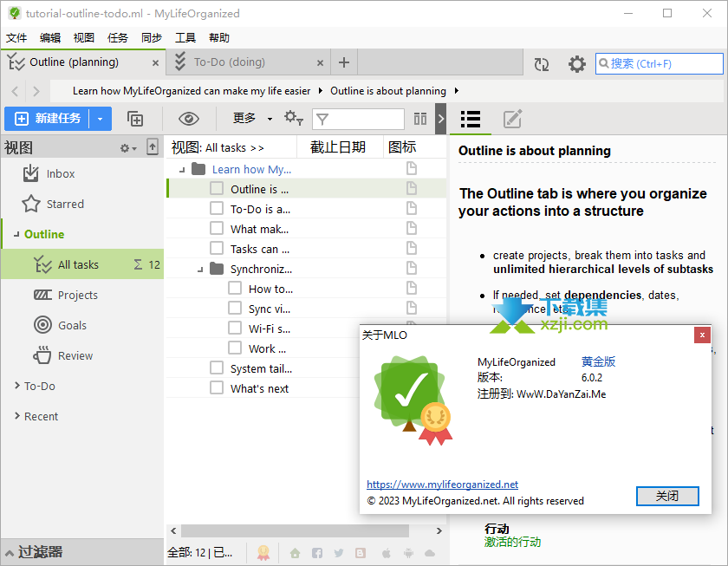Click the award badge icon in the status bar
728x566 pixels.
[263, 552]
